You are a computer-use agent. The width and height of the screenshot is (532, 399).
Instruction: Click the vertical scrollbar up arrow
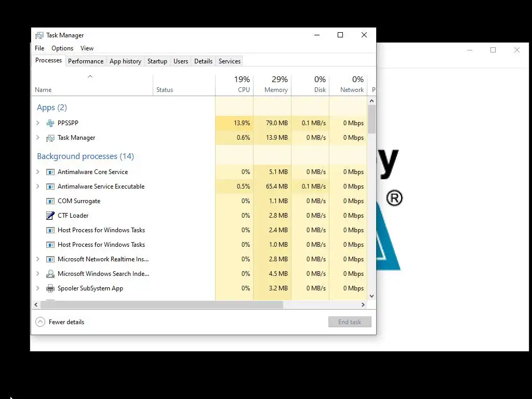tap(371, 101)
